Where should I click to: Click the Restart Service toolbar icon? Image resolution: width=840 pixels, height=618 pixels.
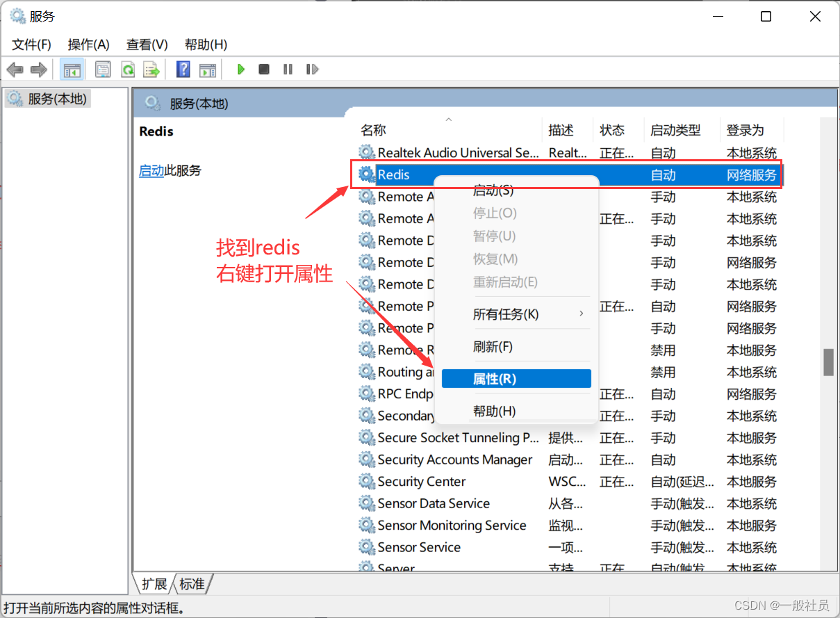coord(312,70)
